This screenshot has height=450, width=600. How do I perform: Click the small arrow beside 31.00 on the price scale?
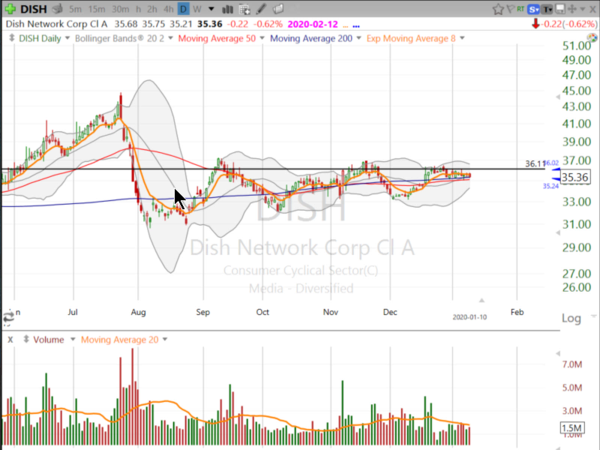pos(558,233)
